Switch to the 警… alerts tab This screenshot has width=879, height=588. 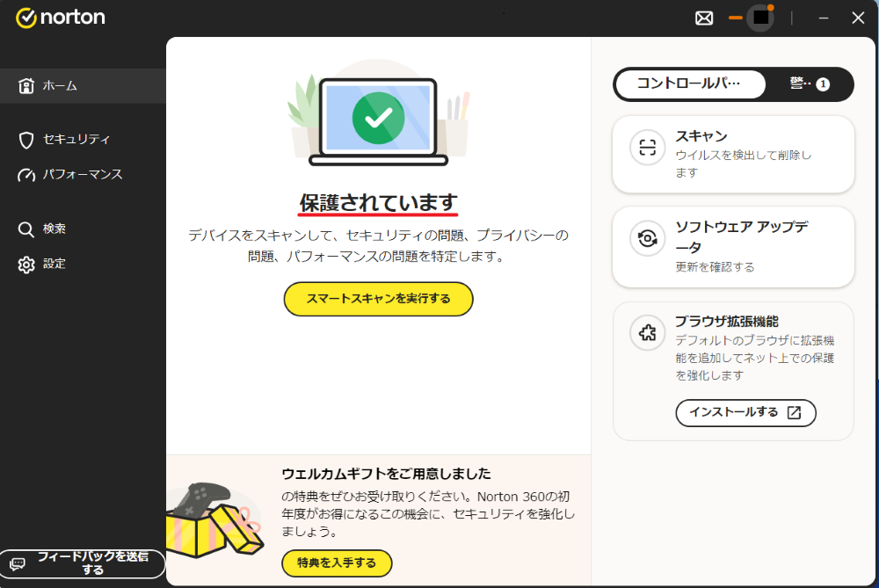[809, 84]
